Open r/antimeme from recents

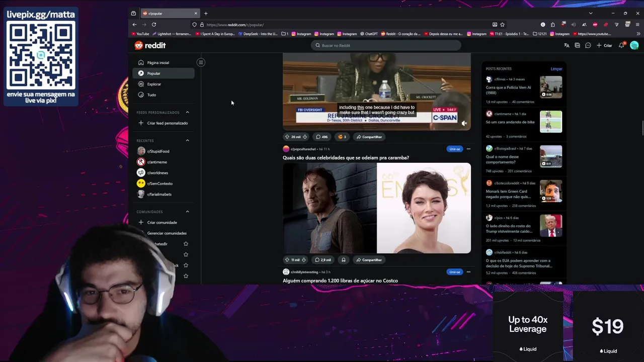pyautogui.click(x=163, y=162)
